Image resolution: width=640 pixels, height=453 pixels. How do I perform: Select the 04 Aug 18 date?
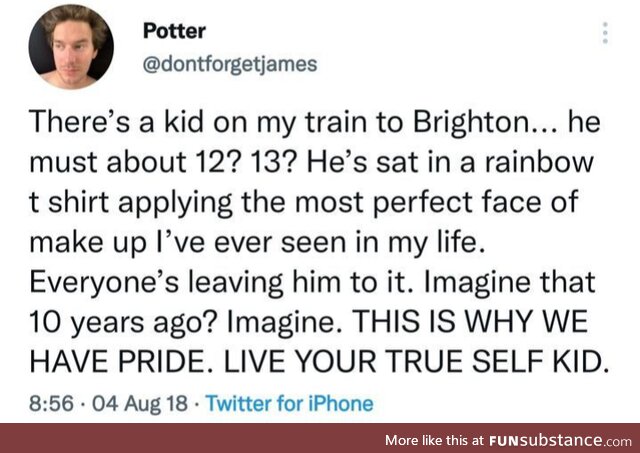pyautogui.click(x=140, y=404)
